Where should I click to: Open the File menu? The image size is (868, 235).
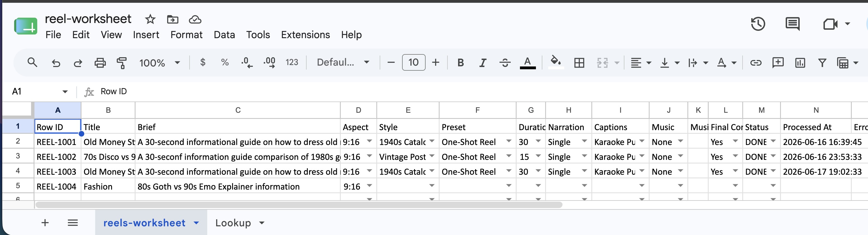pyautogui.click(x=53, y=35)
